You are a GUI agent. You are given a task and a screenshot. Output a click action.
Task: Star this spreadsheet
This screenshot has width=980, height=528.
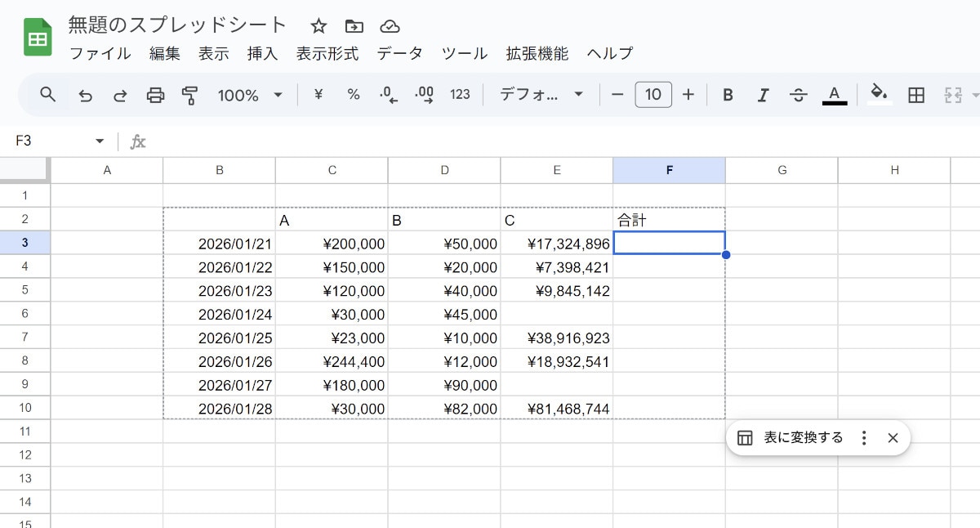click(318, 25)
